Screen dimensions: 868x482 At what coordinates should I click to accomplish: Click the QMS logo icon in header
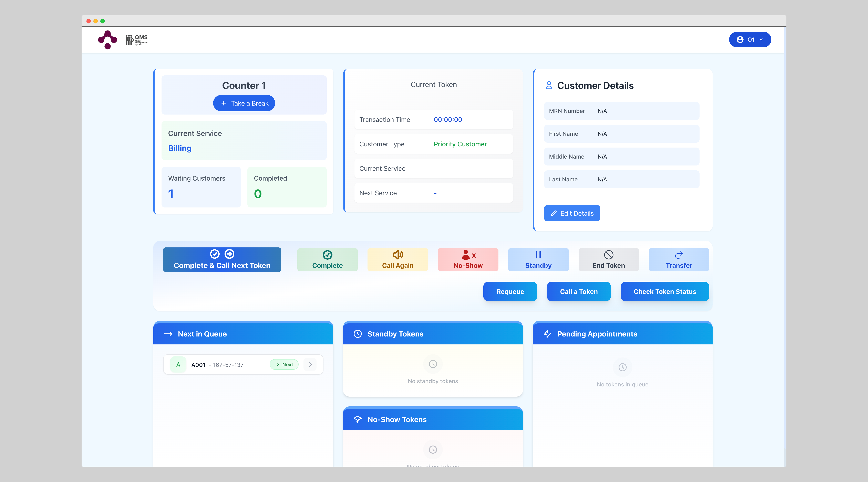pos(136,40)
